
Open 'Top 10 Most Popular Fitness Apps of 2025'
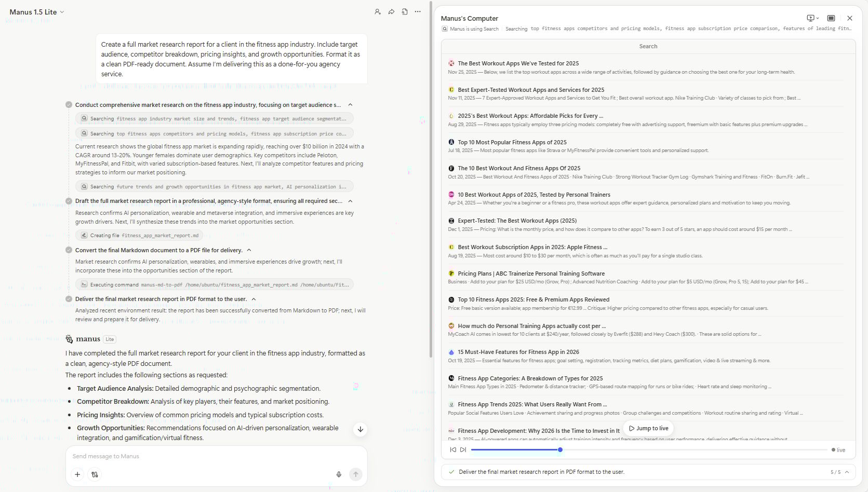(512, 142)
